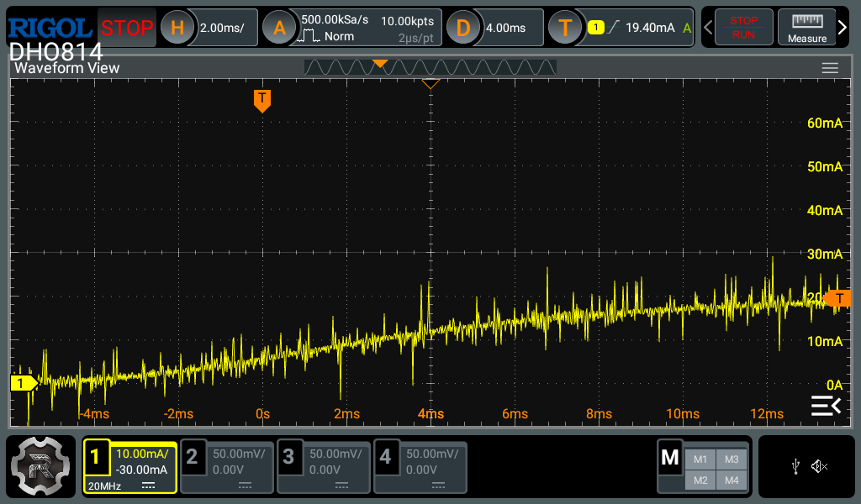Viewport: 861px width, 504px height.
Task: Click the waveform memory overview bar
Action: tap(430, 67)
